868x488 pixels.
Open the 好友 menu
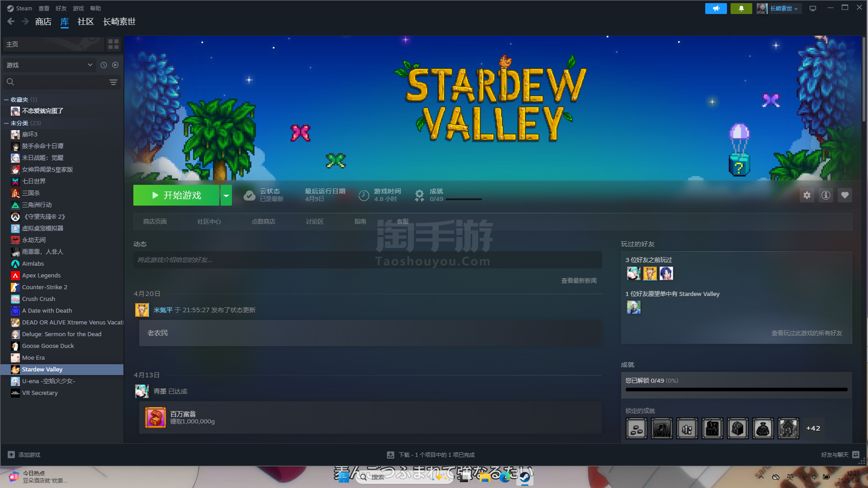tap(61, 8)
